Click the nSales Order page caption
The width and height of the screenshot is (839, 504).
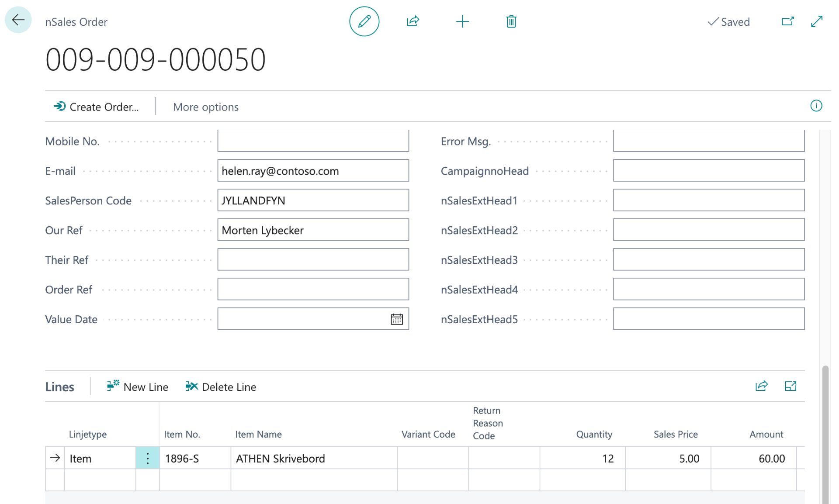76,22
